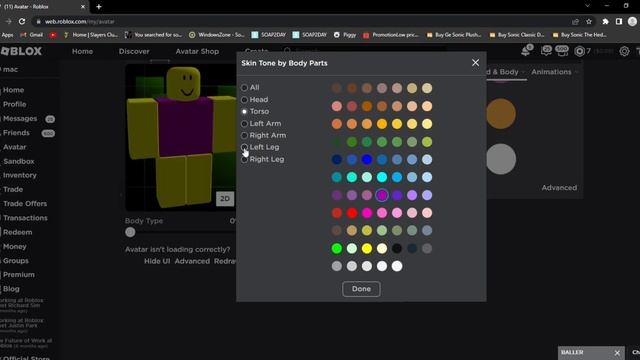Select the large gray skin tone circle
640x360 pixels.
click(x=501, y=159)
